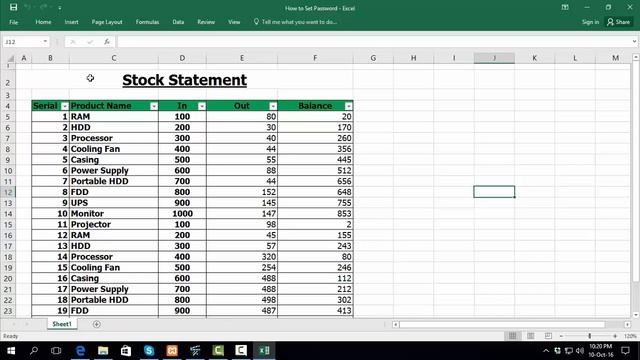This screenshot has width=640, height=360.
Task: Click inside the formula bar
Action: coord(373,42)
